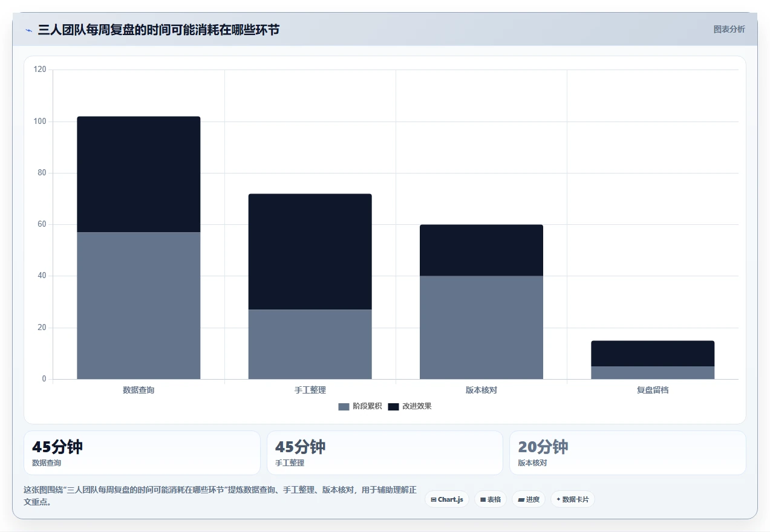Click the y-axis value 40

[x=42, y=276]
